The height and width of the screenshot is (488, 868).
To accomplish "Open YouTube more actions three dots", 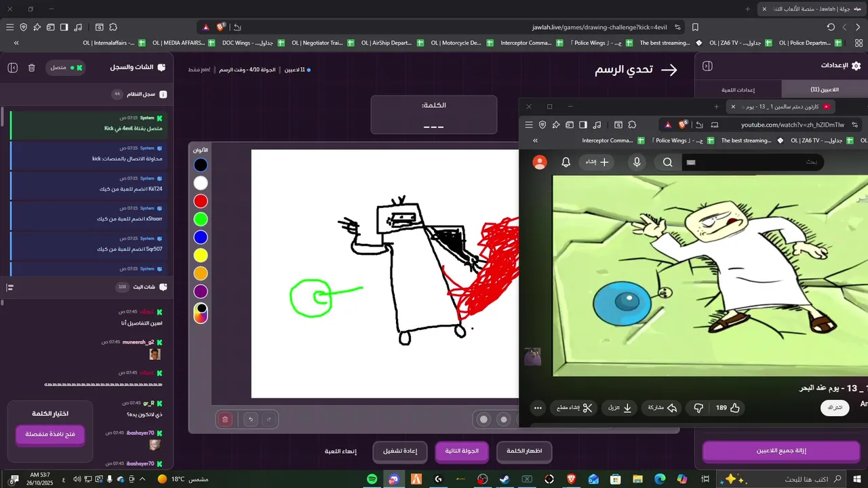I will [538, 408].
